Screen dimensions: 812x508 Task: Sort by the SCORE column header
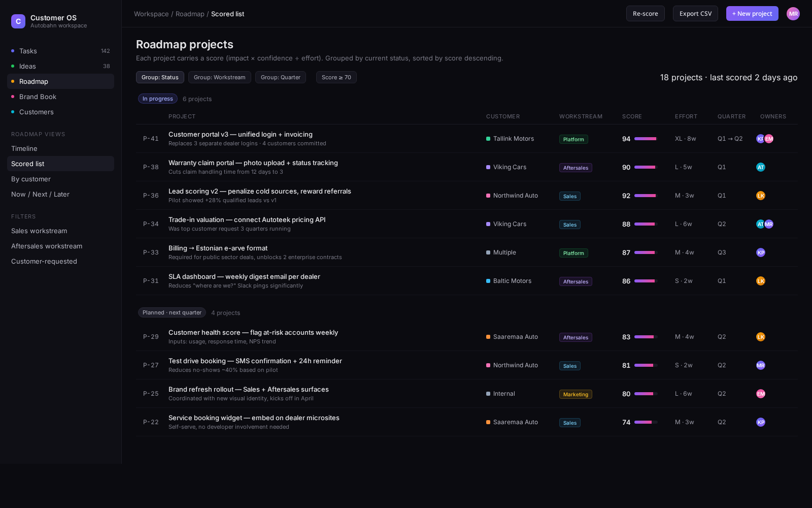pyautogui.click(x=632, y=116)
